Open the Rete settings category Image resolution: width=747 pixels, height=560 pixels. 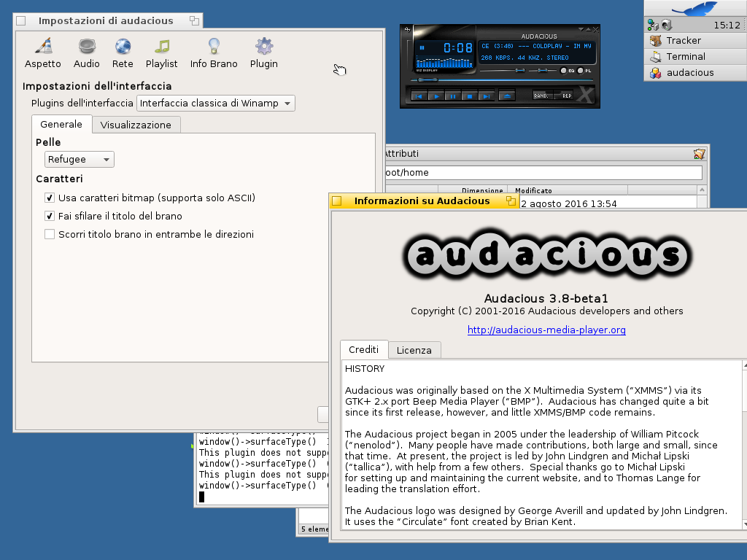coord(123,53)
